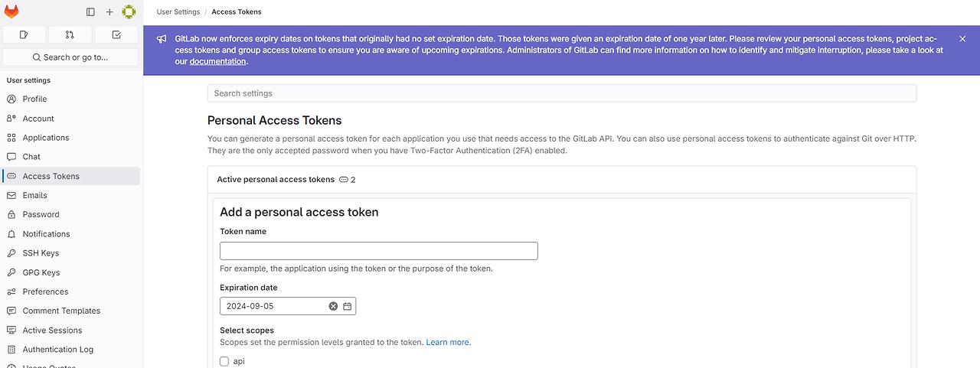Image resolution: width=980 pixels, height=368 pixels.
Task: Click the Account sidebar icon
Action: 11,119
